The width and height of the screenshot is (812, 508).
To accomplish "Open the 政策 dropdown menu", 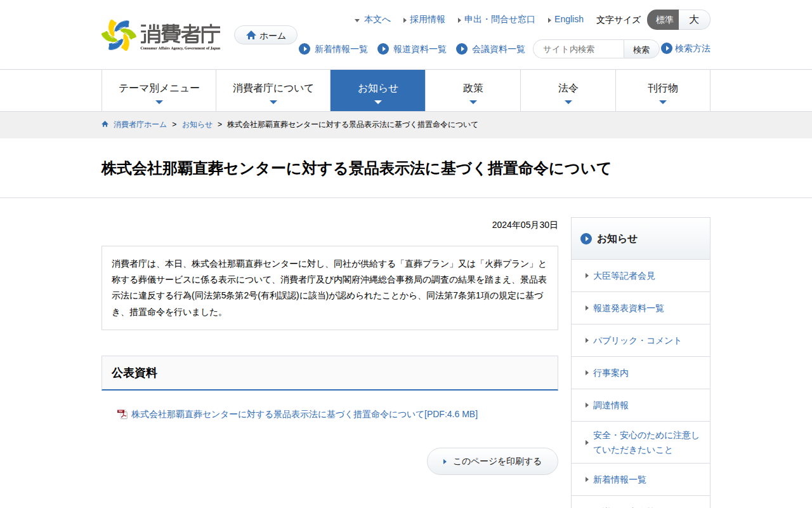I will tap(473, 91).
